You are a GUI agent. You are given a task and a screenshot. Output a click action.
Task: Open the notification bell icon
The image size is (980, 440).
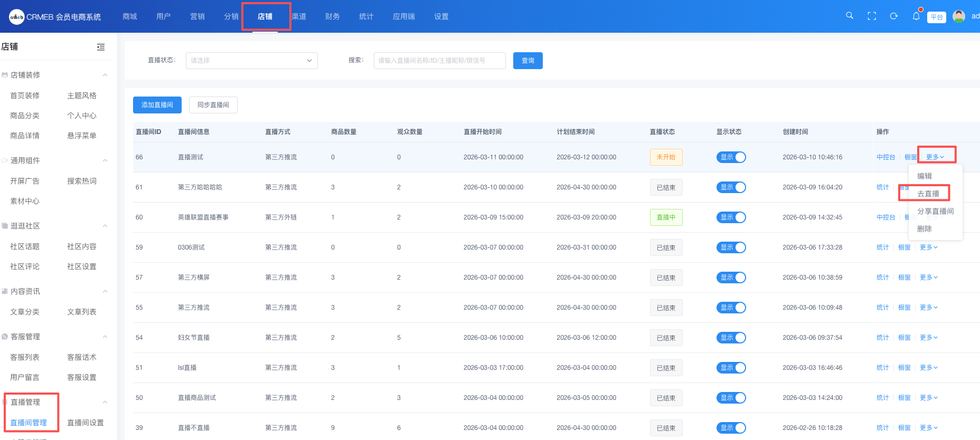click(916, 16)
